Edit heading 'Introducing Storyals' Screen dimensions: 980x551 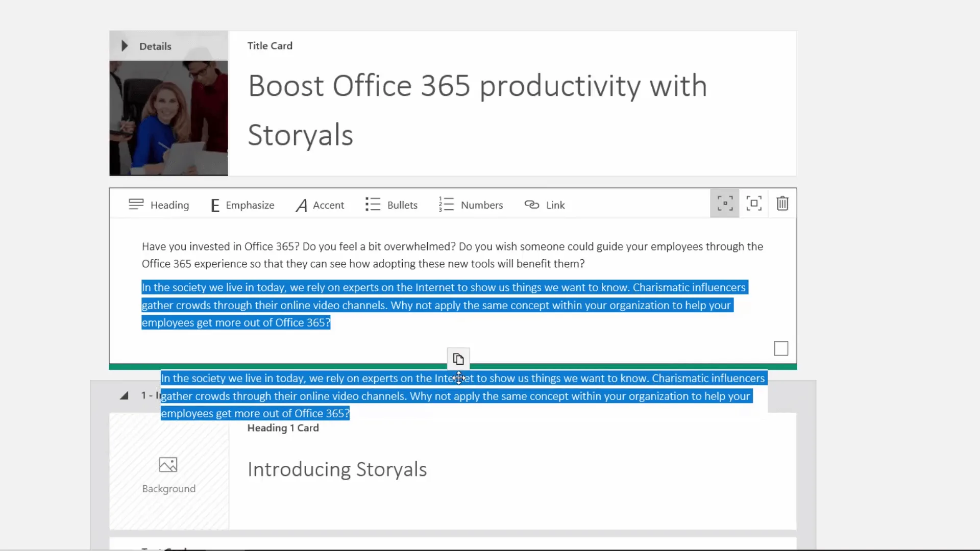point(337,469)
